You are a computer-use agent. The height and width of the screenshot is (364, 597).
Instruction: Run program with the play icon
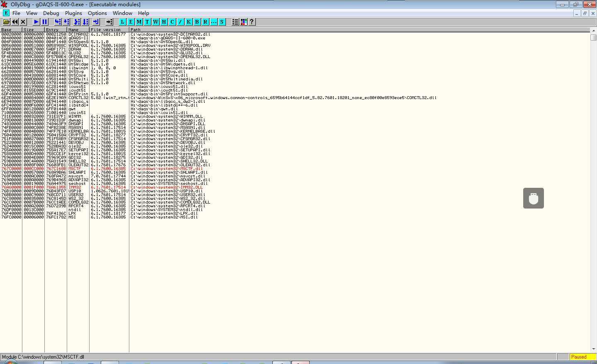coord(36,22)
